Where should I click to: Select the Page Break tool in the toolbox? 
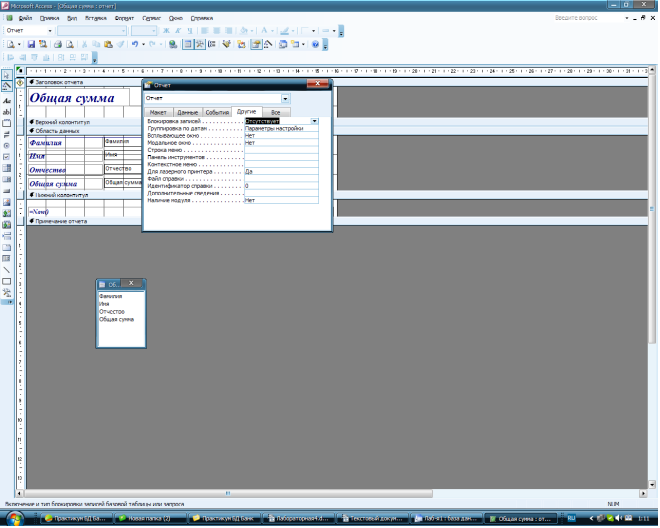tap(7, 237)
